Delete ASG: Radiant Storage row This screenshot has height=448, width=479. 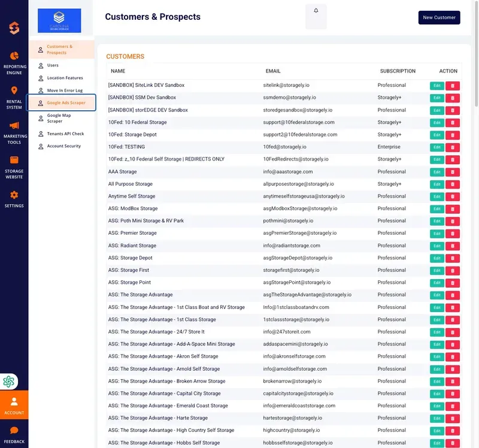click(x=453, y=246)
